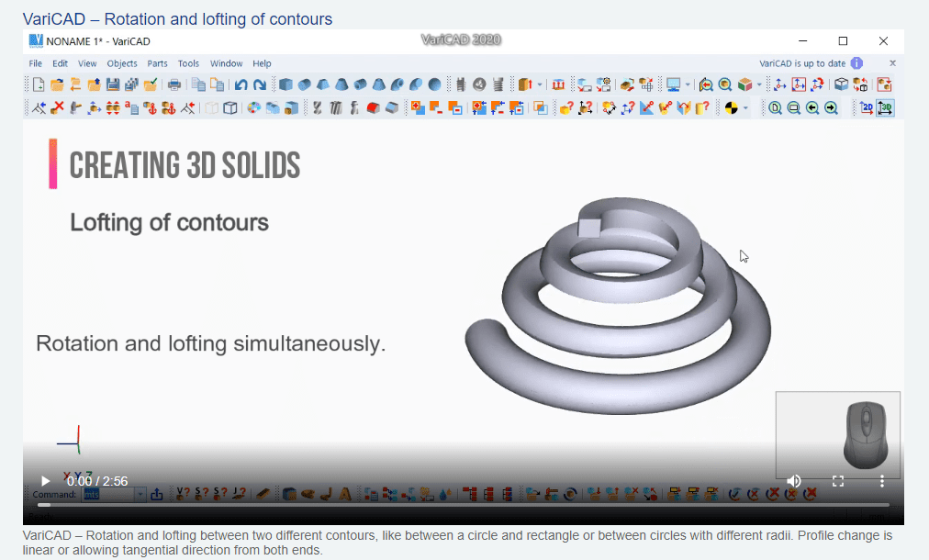Expand the monitor display dropdown arrow
The width and height of the screenshot is (929, 560).
(x=688, y=84)
